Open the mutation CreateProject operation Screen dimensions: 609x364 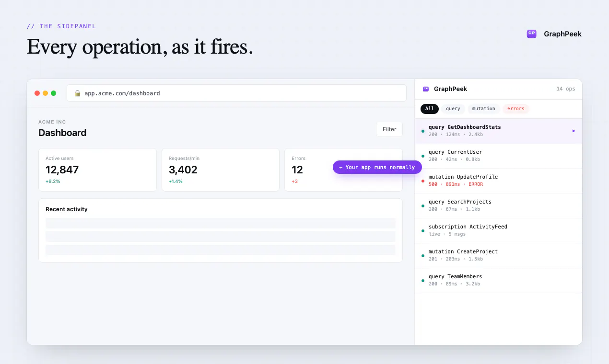498,255
